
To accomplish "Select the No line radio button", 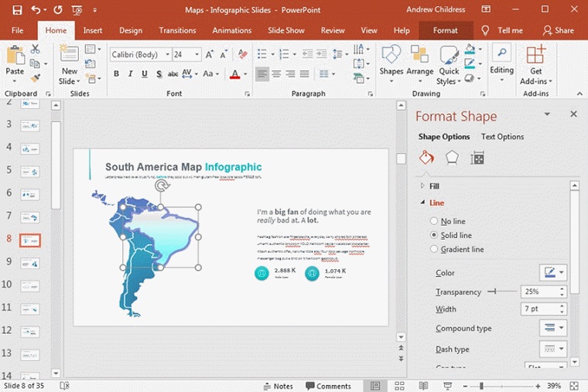I will (x=434, y=221).
